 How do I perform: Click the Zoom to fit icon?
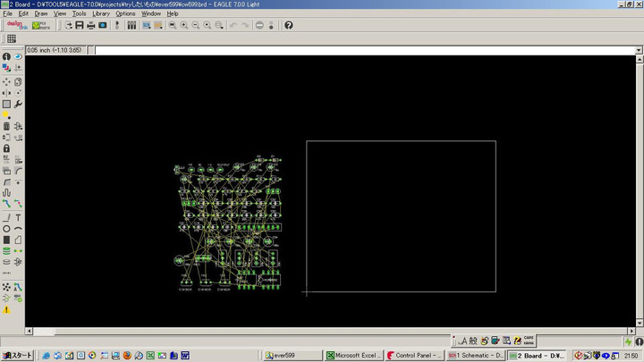point(172,25)
